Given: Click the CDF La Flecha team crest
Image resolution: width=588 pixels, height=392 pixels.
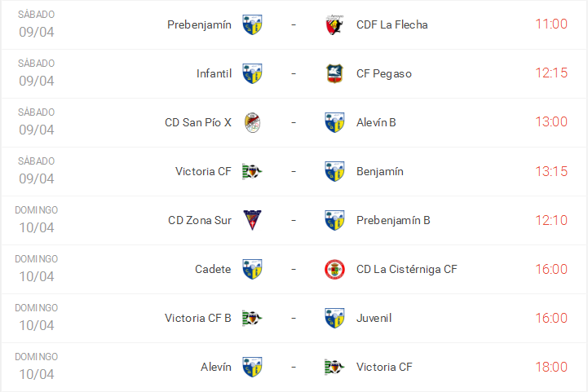Looking at the screenshot, I should pyautogui.click(x=334, y=24).
